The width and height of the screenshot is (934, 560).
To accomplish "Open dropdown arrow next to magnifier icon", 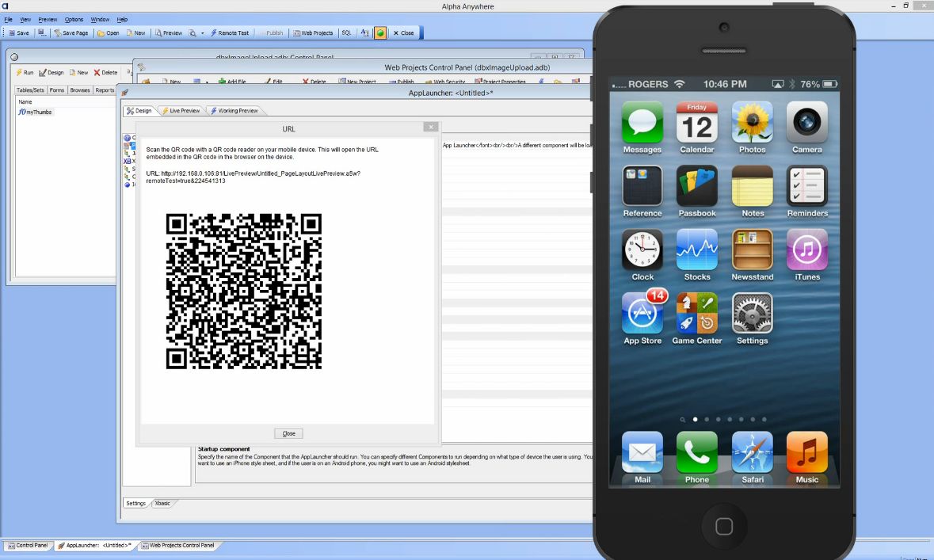I will [203, 32].
